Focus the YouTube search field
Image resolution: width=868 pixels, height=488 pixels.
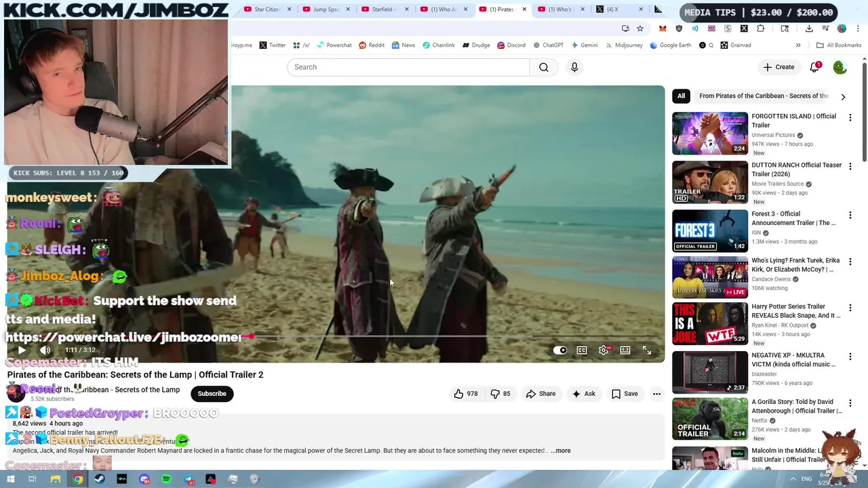[408, 67]
